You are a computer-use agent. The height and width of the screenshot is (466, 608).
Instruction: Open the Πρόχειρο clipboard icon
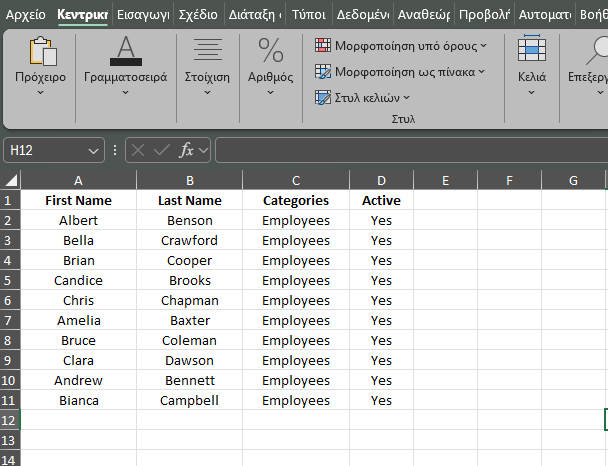[41, 52]
